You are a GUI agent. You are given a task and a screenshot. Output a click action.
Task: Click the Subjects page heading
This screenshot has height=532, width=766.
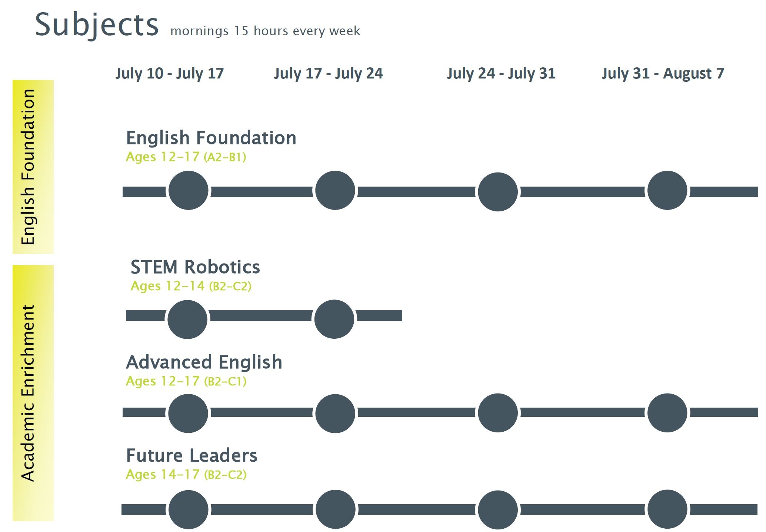97,25
